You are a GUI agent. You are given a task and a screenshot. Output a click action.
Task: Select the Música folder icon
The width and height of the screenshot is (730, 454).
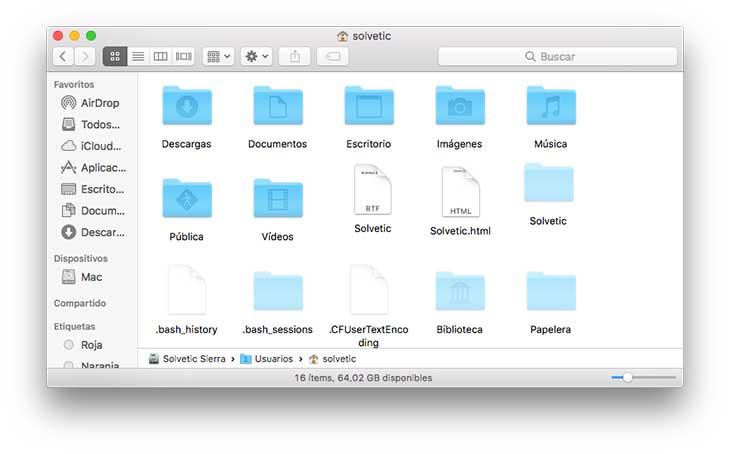point(551,106)
